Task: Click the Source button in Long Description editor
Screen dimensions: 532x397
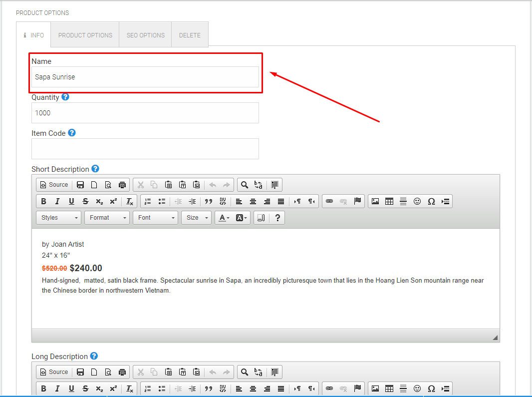Action: 54,372
